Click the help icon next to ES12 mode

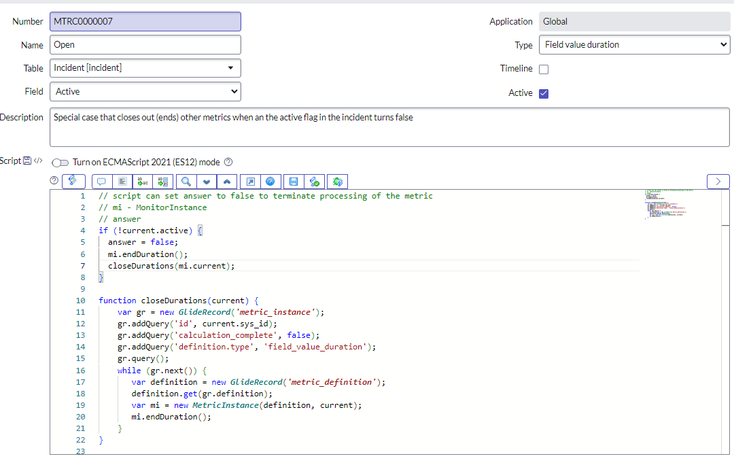(228, 162)
